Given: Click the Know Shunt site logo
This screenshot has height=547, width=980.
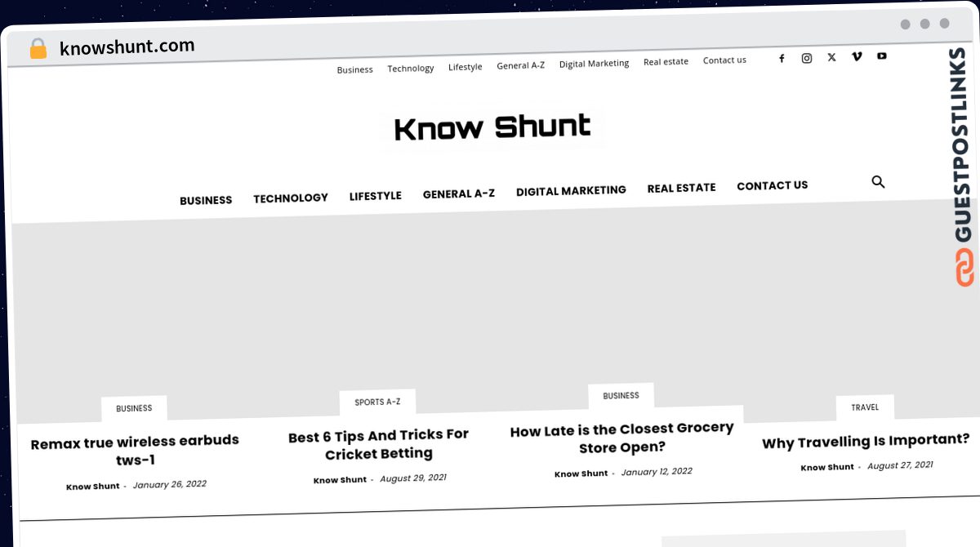Looking at the screenshot, I should 492,127.
